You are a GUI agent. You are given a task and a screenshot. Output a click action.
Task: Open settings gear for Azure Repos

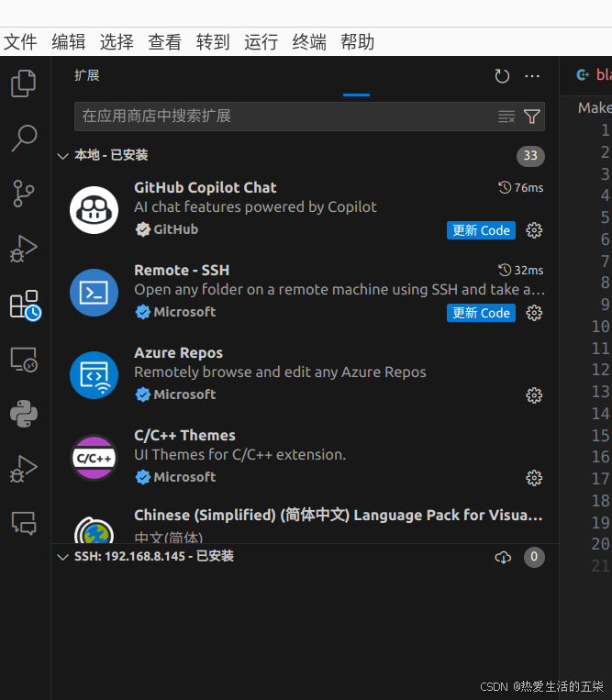(x=534, y=395)
